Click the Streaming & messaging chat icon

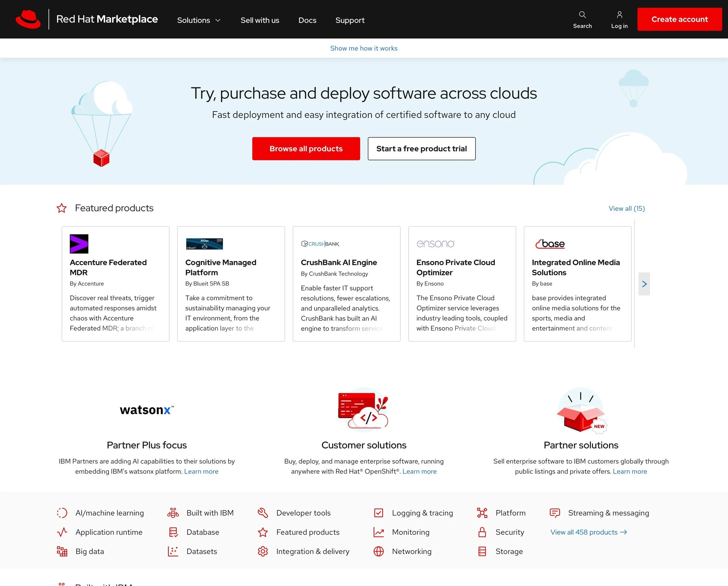pyautogui.click(x=555, y=513)
